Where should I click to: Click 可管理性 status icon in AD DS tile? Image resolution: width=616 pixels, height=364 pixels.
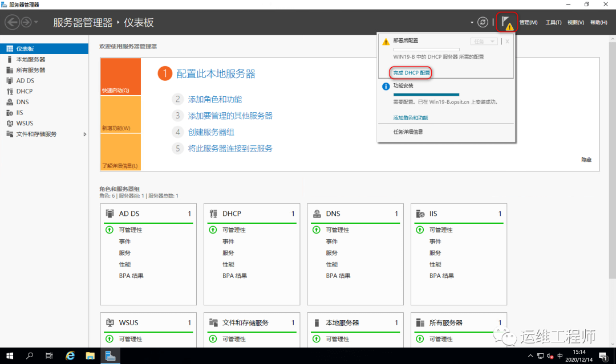coord(110,230)
